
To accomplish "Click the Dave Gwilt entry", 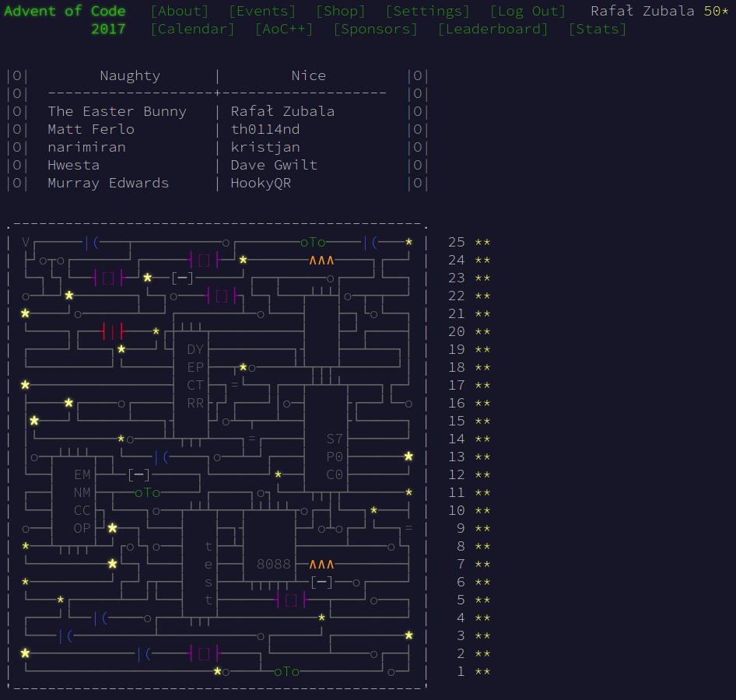I will (274, 165).
